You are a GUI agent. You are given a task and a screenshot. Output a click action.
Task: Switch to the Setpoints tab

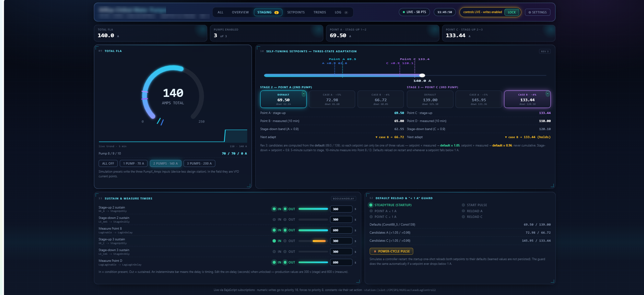(x=296, y=12)
